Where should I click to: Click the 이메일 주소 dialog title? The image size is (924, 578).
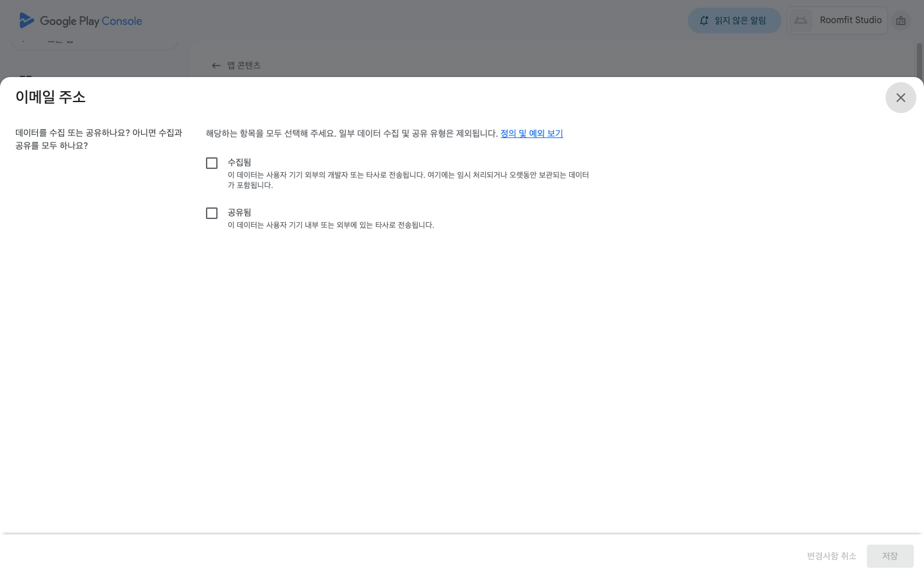pos(51,97)
